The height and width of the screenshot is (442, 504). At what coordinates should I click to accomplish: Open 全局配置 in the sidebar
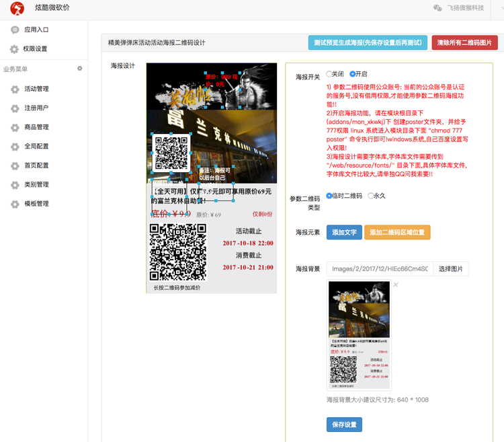(37, 147)
